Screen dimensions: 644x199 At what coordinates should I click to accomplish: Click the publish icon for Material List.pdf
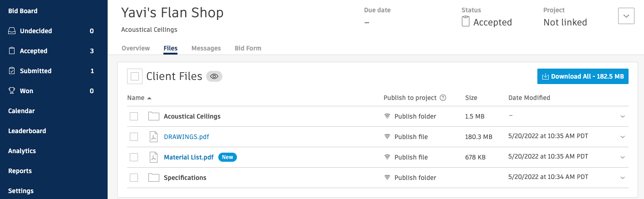[387, 157]
